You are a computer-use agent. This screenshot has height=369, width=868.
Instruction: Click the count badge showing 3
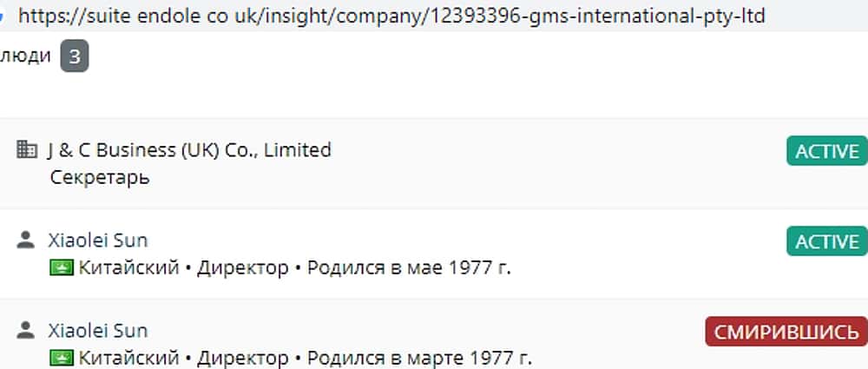(75, 57)
